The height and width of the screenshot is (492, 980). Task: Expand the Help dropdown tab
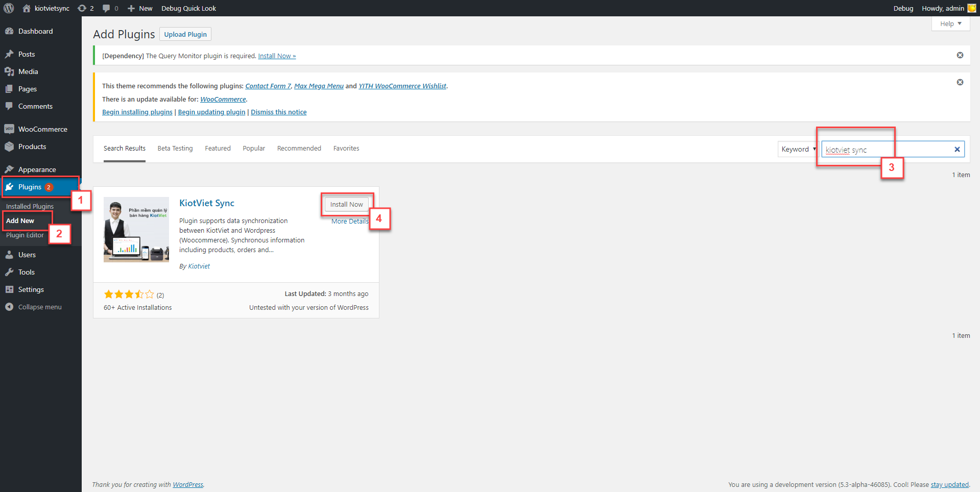click(x=950, y=23)
